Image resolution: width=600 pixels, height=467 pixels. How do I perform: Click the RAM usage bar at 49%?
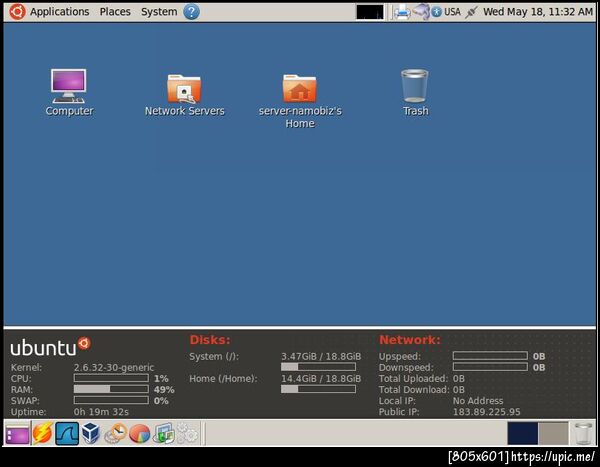111,389
